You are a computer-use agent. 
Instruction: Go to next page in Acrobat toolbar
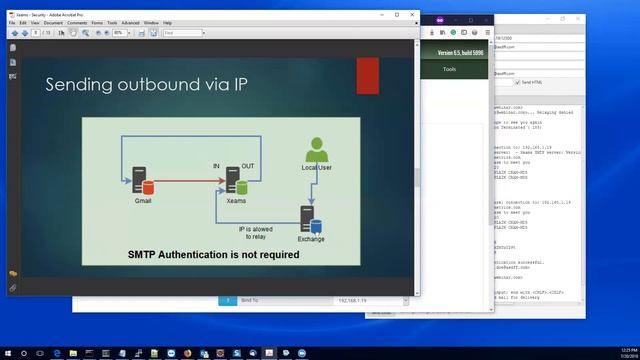pos(25,33)
